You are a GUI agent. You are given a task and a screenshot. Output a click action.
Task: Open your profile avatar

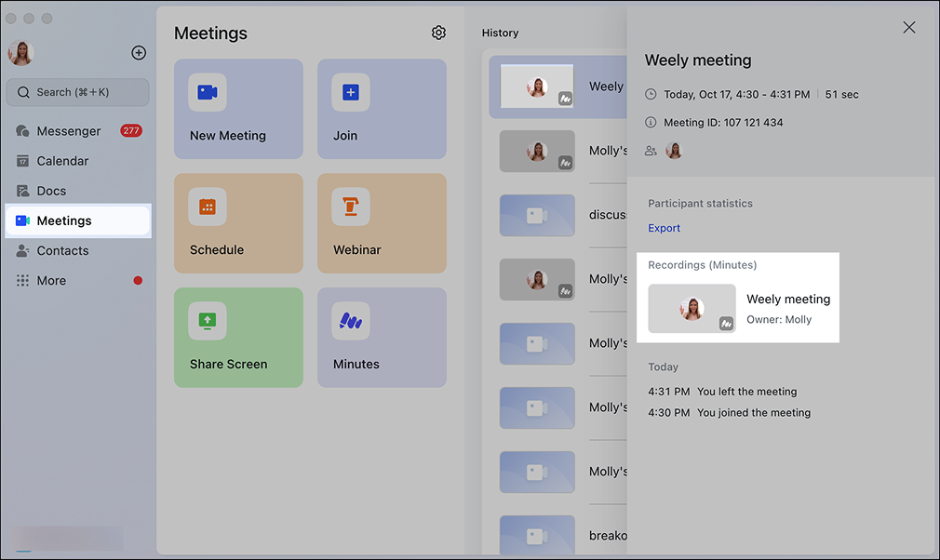pyautogui.click(x=20, y=53)
